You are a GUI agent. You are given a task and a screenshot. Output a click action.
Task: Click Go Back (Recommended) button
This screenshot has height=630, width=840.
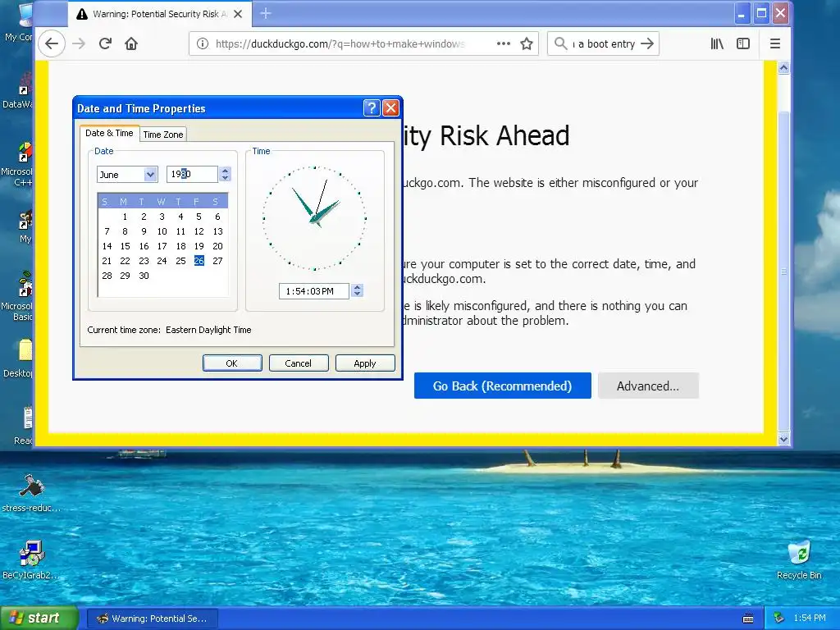(503, 386)
